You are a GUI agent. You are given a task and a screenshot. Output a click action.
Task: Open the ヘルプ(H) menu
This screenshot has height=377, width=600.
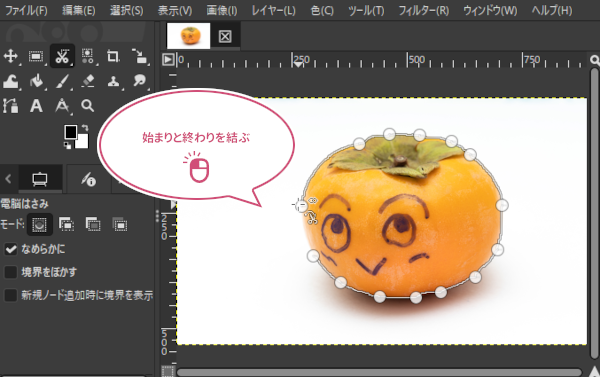pos(552,10)
